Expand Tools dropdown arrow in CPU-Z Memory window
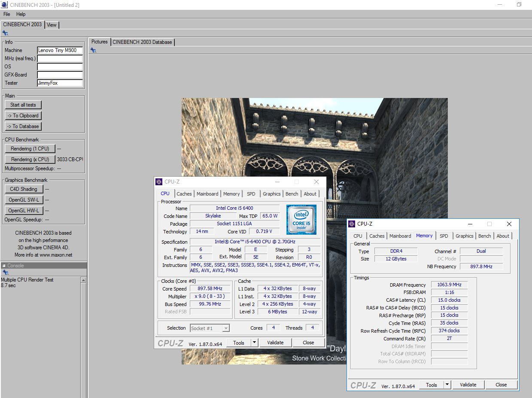532x398 pixels. [447, 385]
